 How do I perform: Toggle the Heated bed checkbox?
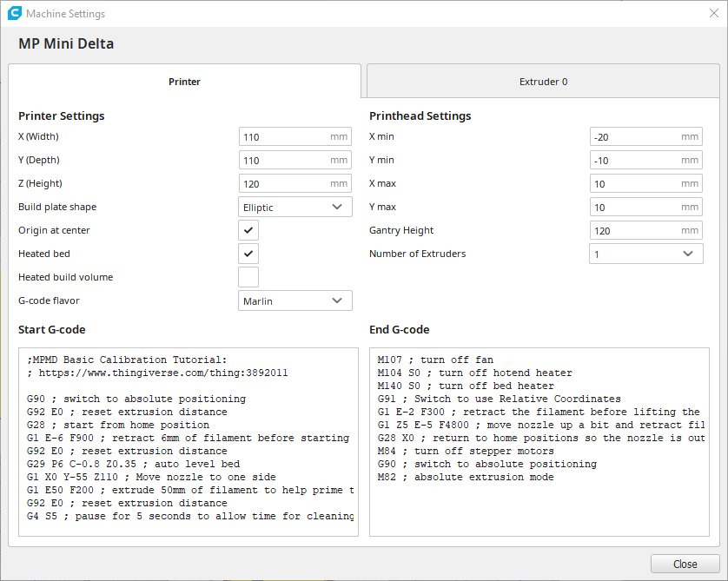[248, 254]
